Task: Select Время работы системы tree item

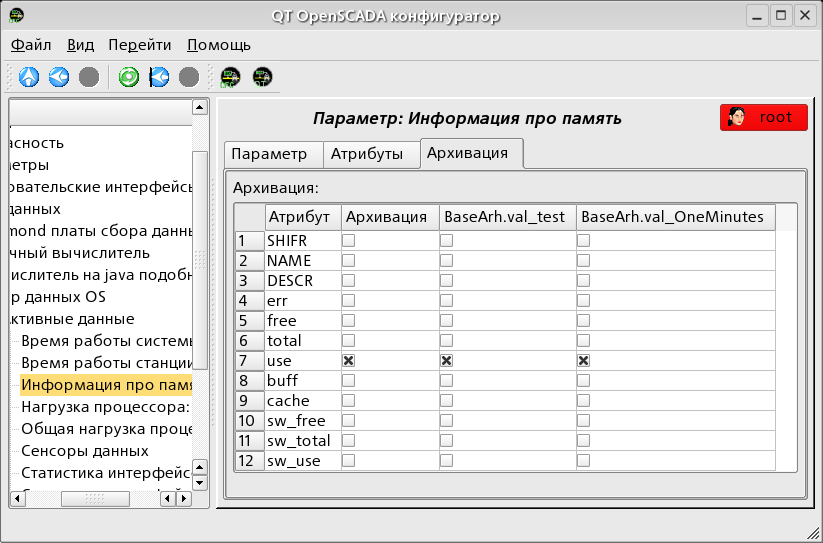Action: (105, 341)
